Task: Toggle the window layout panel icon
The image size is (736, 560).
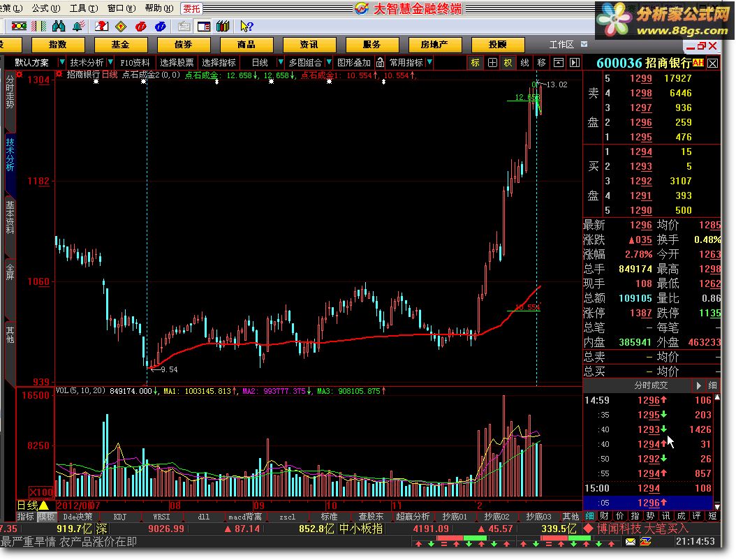Action: point(203,27)
